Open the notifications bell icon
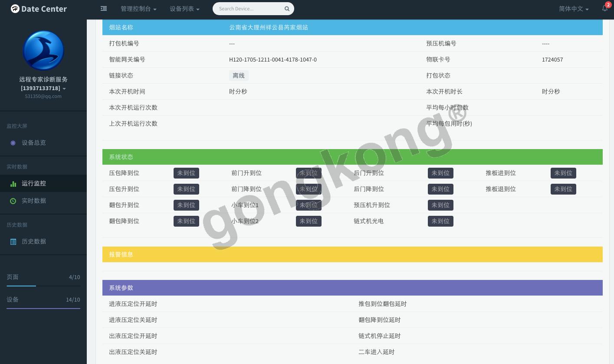 click(604, 8)
